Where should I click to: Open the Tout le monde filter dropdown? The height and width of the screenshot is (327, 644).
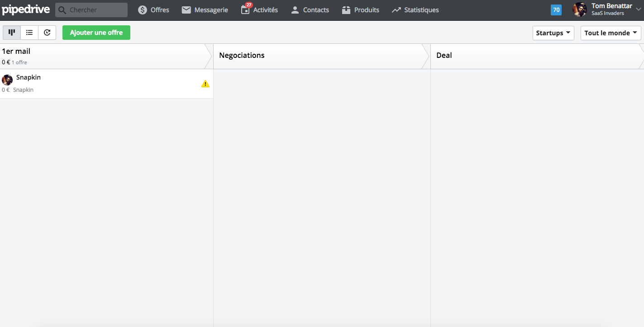pyautogui.click(x=611, y=33)
